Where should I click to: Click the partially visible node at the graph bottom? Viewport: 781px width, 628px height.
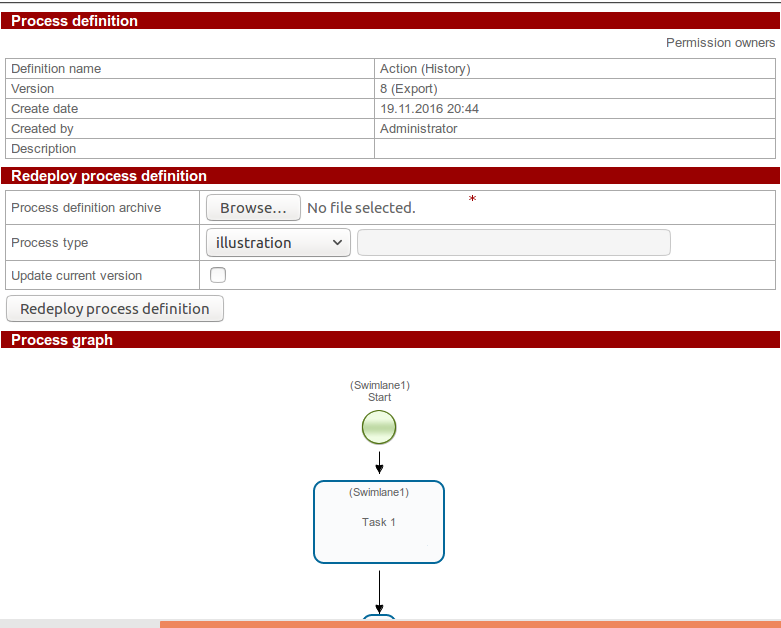(379, 617)
